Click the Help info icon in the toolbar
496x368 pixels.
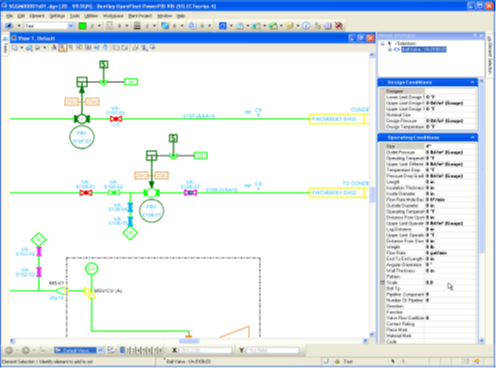coord(306,26)
